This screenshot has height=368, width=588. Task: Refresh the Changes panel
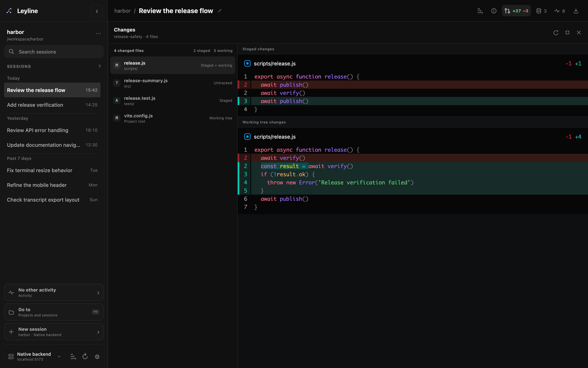(556, 33)
